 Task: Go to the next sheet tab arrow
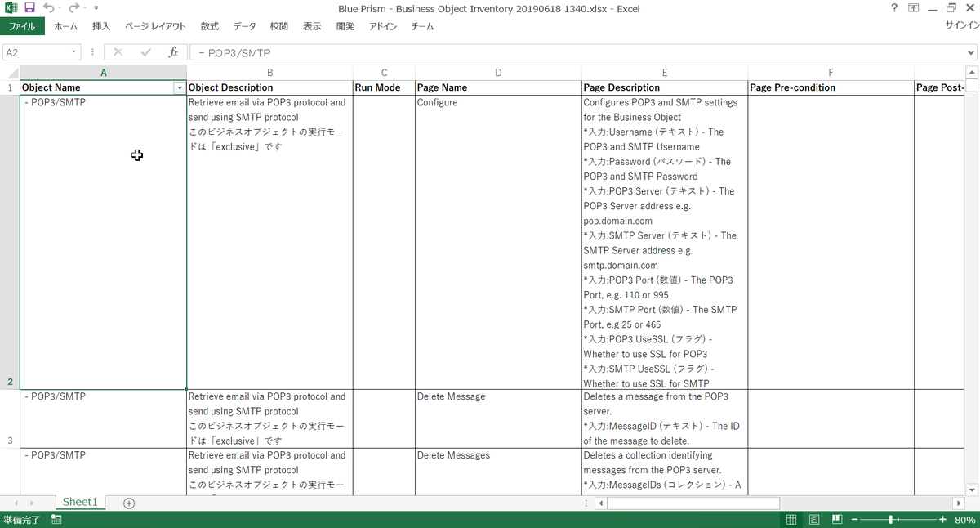(x=31, y=503)
